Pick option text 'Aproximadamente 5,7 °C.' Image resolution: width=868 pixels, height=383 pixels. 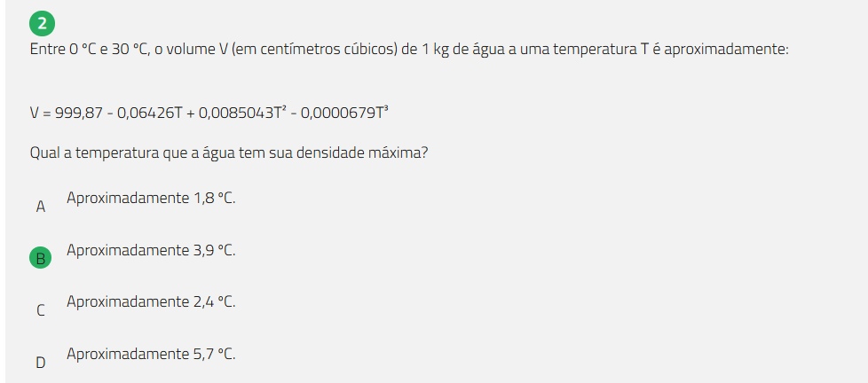click(151, 354)
